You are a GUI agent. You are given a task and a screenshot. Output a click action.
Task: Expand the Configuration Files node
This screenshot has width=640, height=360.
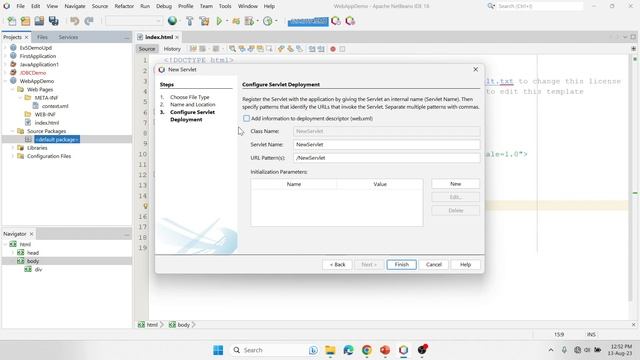coord(13,156)
